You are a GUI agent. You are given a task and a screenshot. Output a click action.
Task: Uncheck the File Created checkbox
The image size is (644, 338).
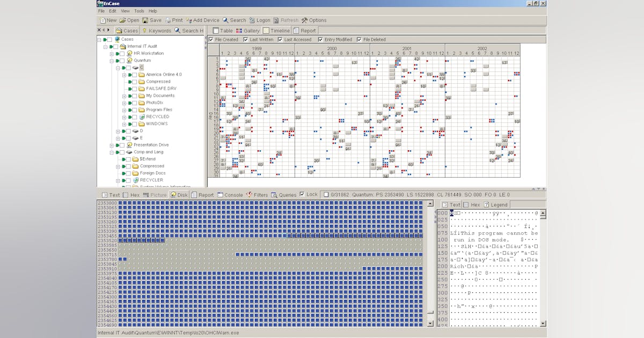point(211,40)
